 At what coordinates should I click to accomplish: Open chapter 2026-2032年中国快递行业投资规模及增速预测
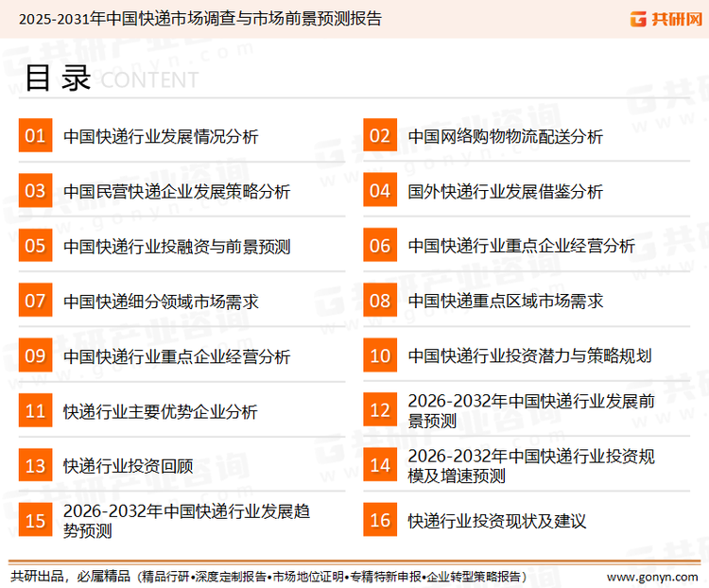pos(531,466)
